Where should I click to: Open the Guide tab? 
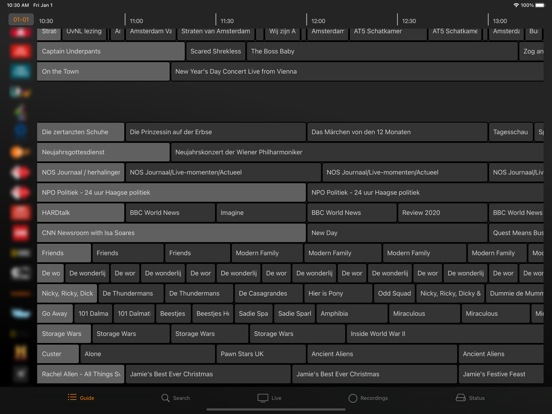[81, 398]
